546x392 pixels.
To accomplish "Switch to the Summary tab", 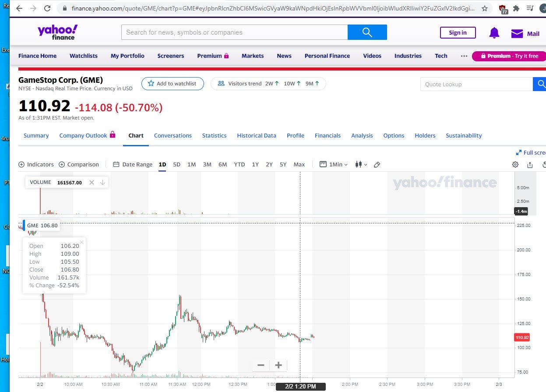I will (x=36, y=136).
